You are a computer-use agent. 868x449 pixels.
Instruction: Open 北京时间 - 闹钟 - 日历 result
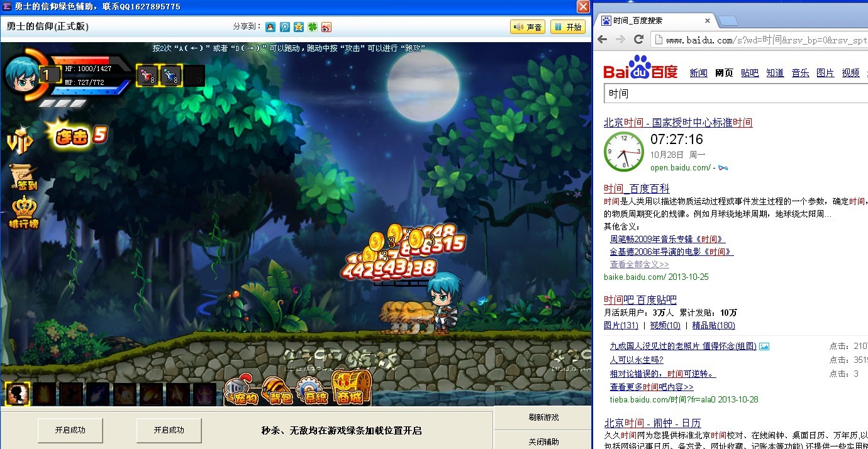(x=652, y=423)
